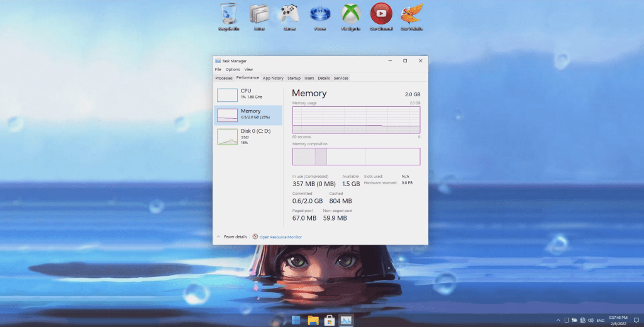Image resolution: width=644 pixels, height=327 pixels.
Task: Click the 1.5 GB Available value
Action: [x=351, y=184]
